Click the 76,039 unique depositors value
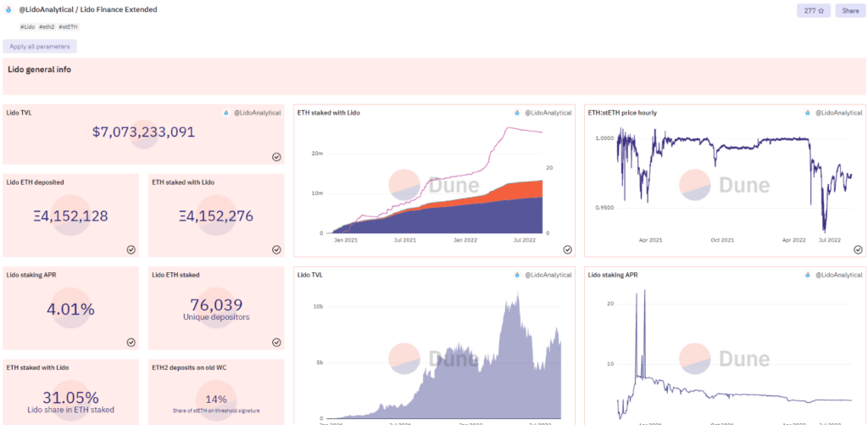868x425 pixels. click(x=216, y=305)
